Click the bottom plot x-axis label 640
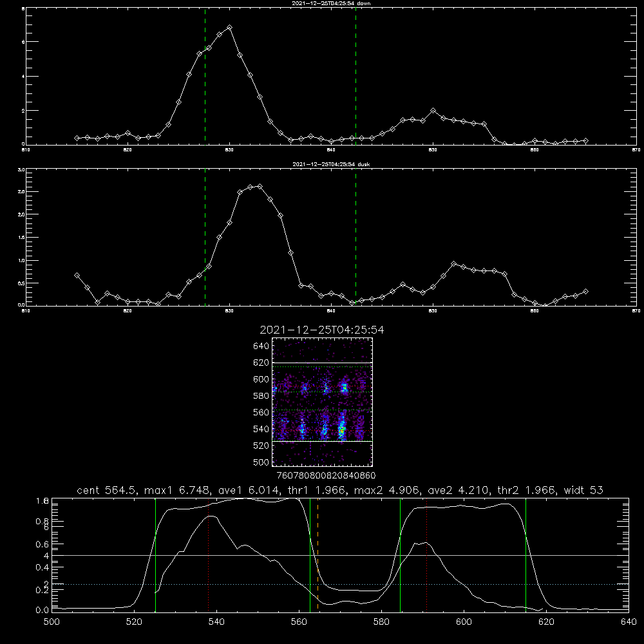Screen dimensions: 644x644 [x=629, y=622]
